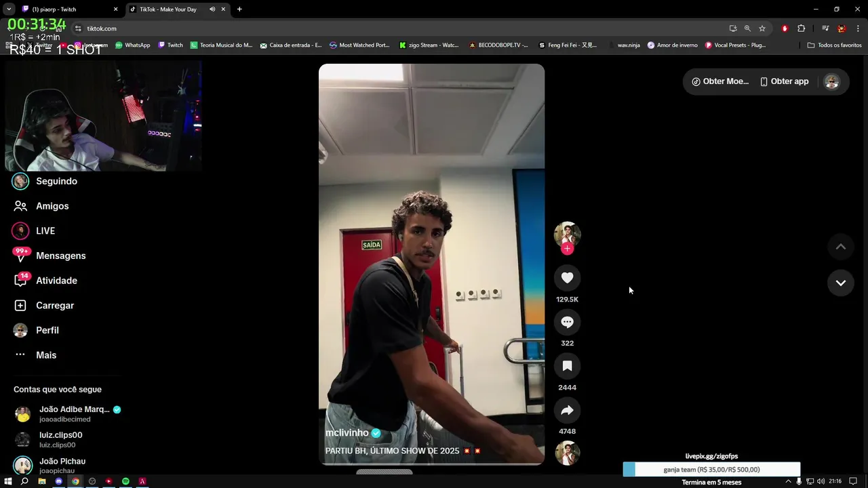Open Spotify from taskbar
Viewport: 868px width, 488px height.
[x=125, y=481]
